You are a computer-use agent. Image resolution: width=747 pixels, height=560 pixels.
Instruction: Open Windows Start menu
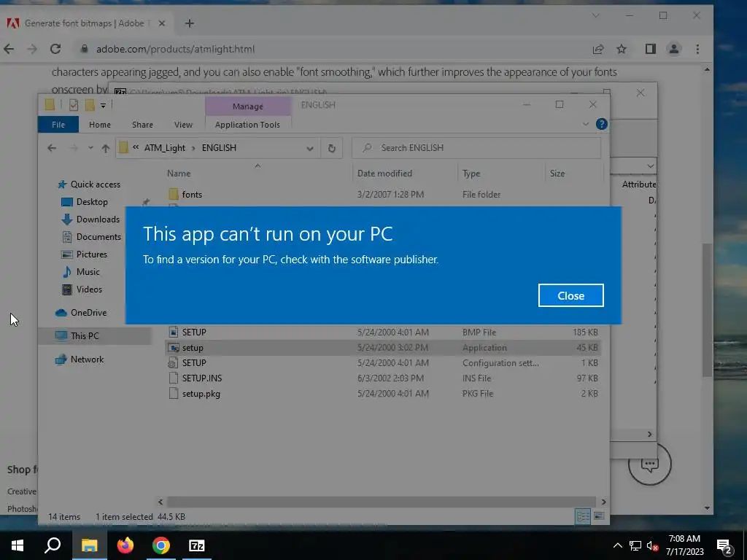click(18, 545)
